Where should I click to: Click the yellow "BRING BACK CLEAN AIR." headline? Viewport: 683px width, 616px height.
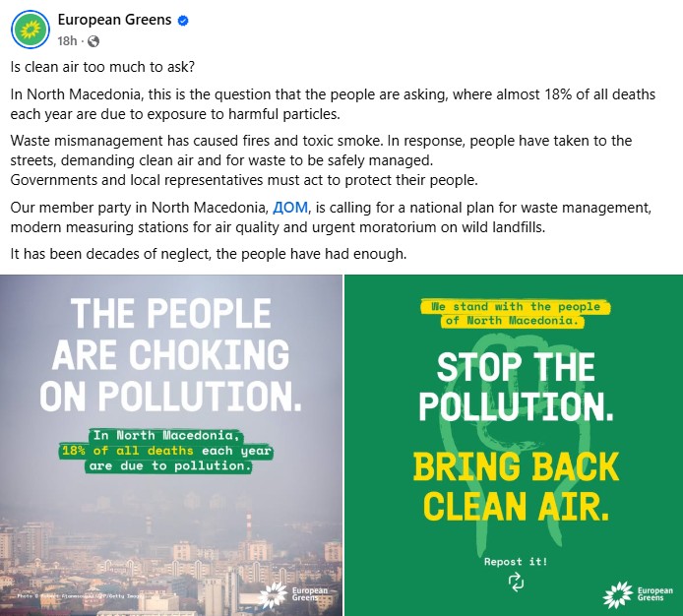coord(516,486)
